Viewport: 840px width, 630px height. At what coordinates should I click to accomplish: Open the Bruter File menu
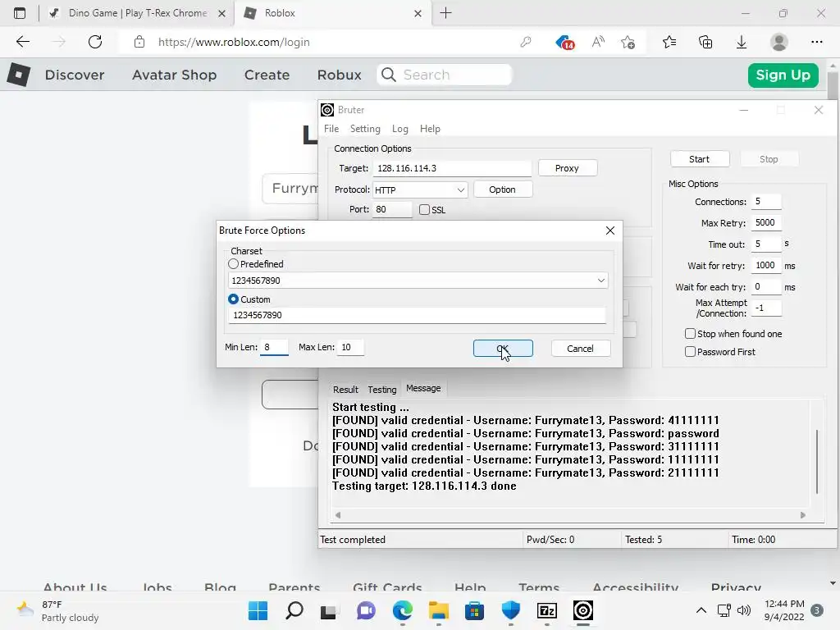click(x=331, y=129)
